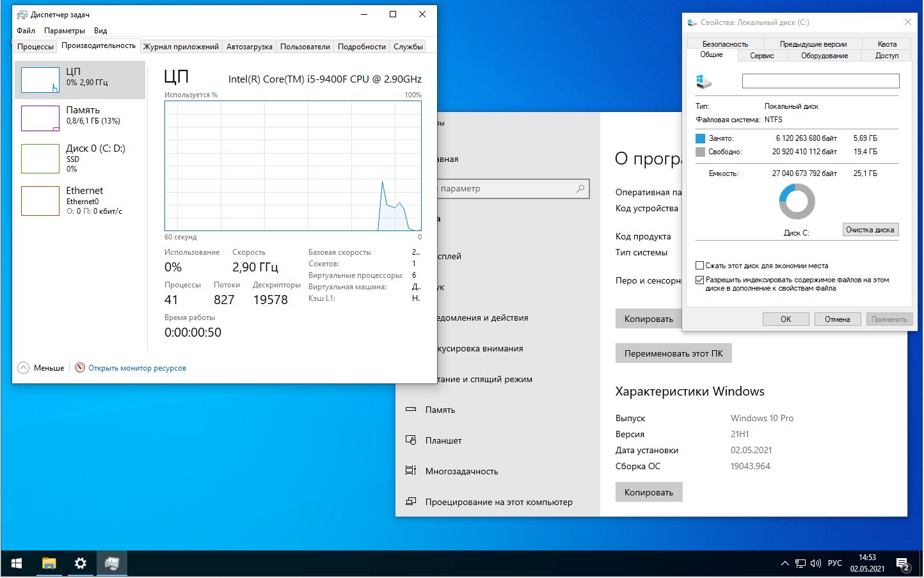Click the disk usage donut chart
924x578 pixels.
coord(797,202)
